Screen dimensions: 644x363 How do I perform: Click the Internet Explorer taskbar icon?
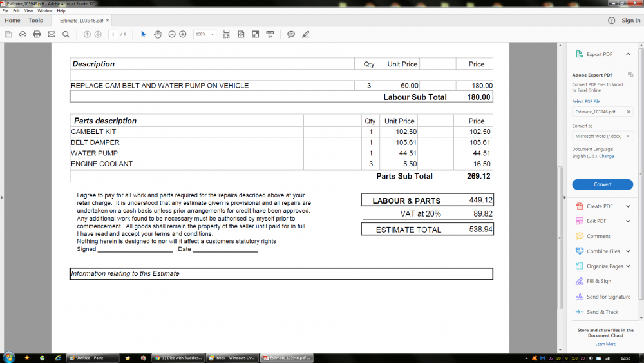pyautogui.click(x=58, y=358)
